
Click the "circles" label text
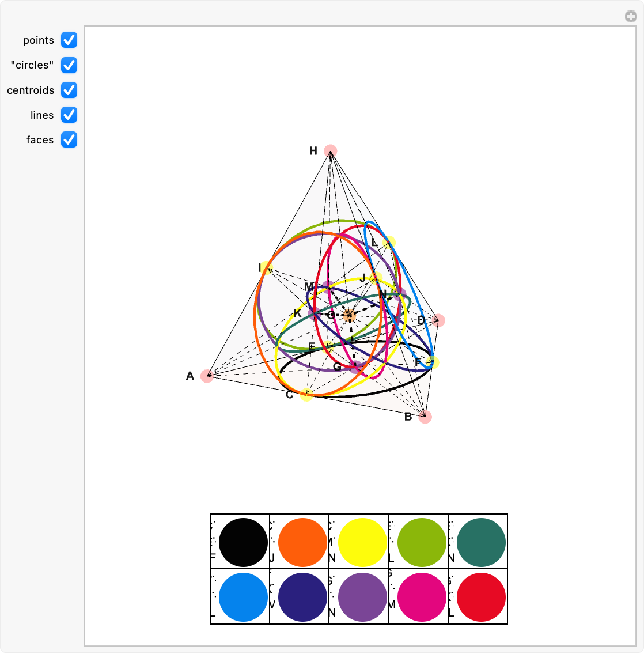tap(32, 65)
